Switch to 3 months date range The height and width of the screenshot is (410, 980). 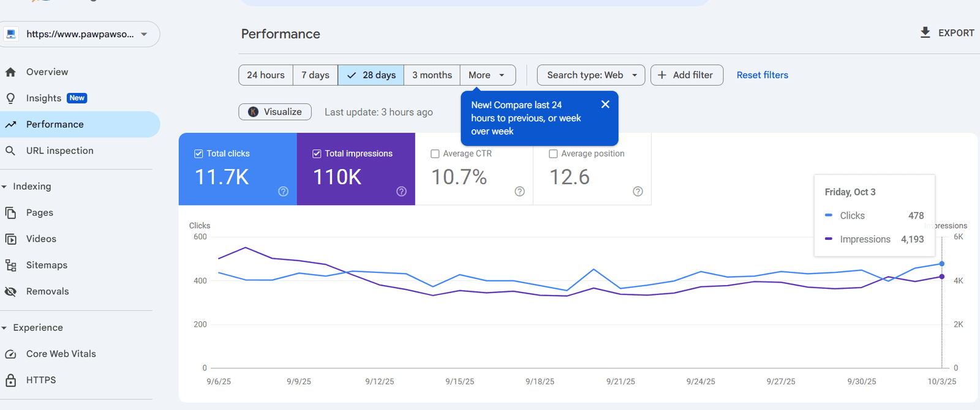(x=432, y=75)
